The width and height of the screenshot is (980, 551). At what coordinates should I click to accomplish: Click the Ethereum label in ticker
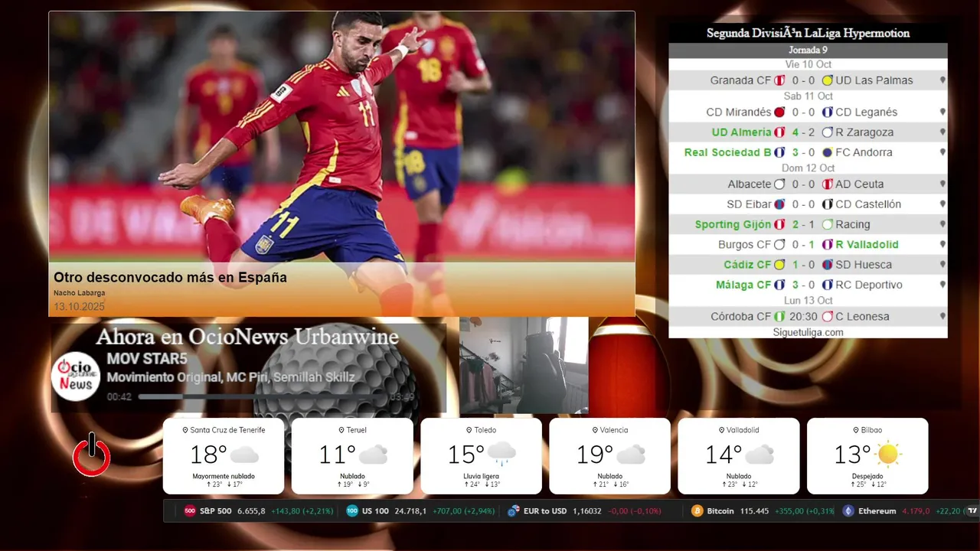(x=877, y=511)
